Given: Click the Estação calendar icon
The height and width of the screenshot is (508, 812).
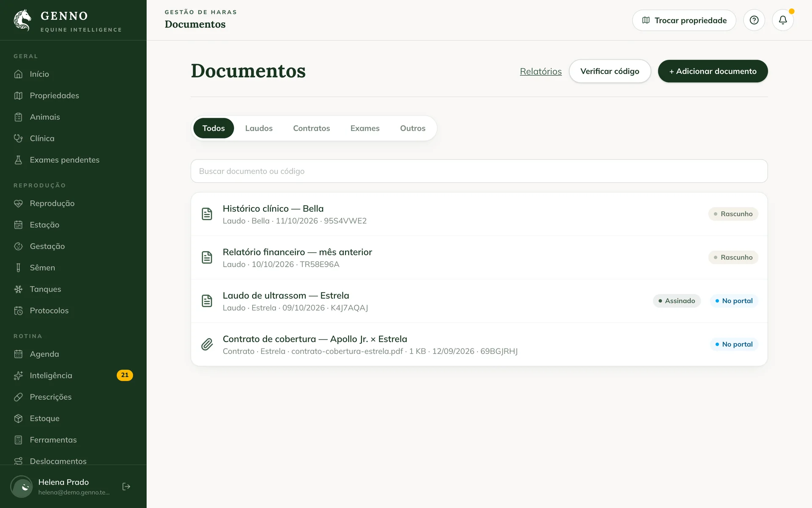Looking at the screenshot, I should 18,225.
